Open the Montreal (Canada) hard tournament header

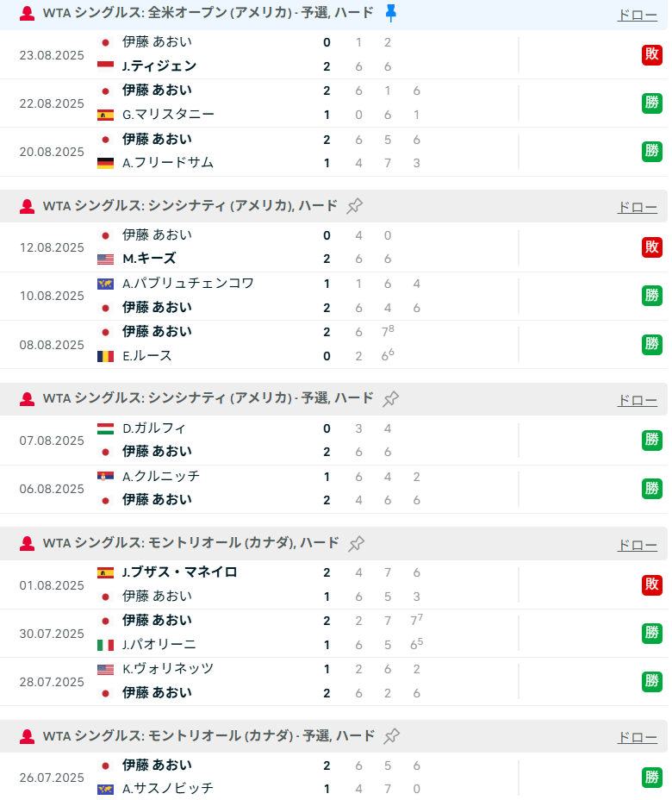click(190, 543)
